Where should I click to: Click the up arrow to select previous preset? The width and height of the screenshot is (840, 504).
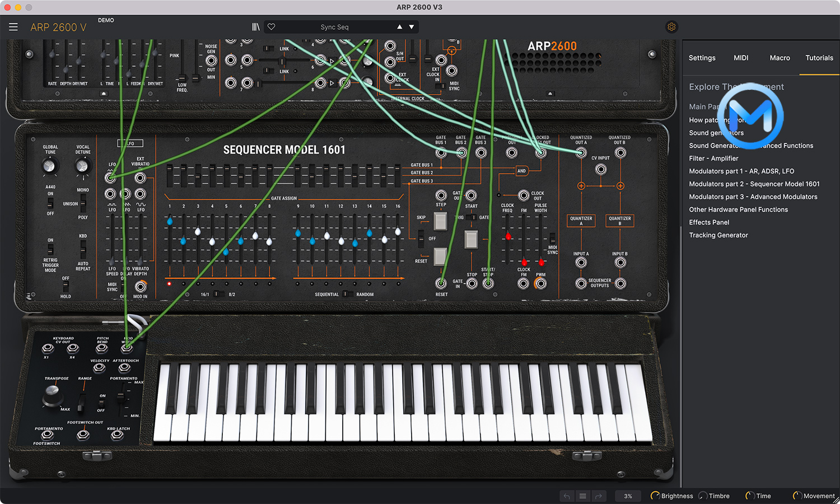pos(399,26)
